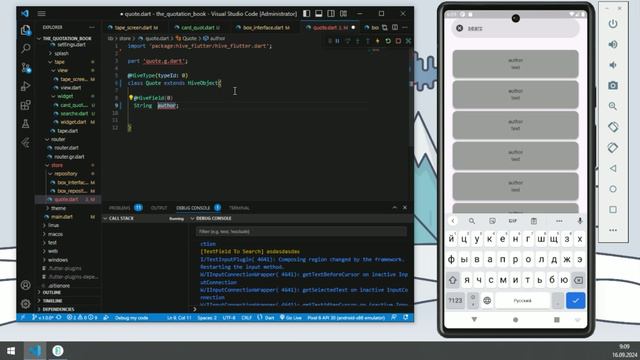This screenshot has width=640, height=360.
Task: Open the VS Code hamburger menu
Action: click(x=42, y=13)
